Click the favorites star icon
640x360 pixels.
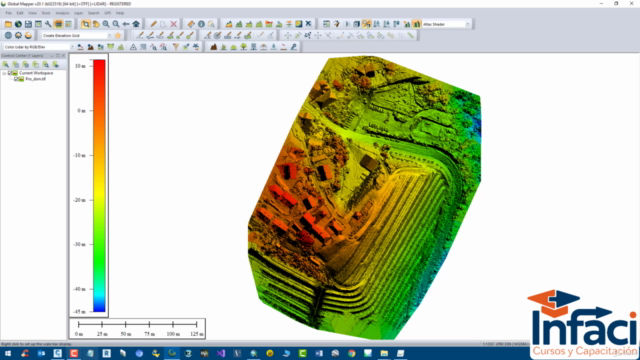(118, 36)
